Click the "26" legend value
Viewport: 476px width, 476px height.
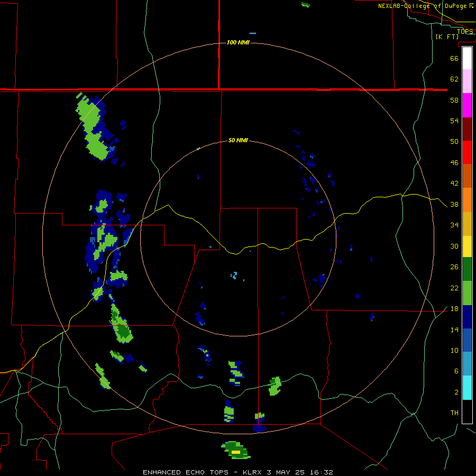coord(454,267)
